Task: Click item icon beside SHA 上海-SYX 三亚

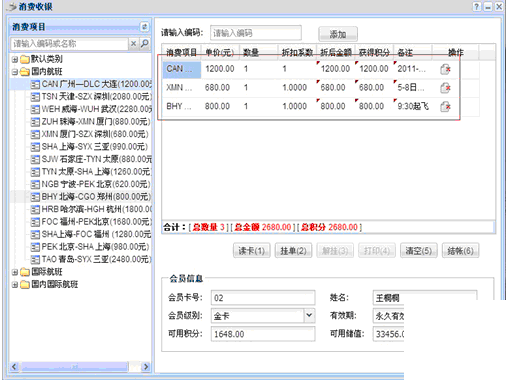Action: (35, 147)
